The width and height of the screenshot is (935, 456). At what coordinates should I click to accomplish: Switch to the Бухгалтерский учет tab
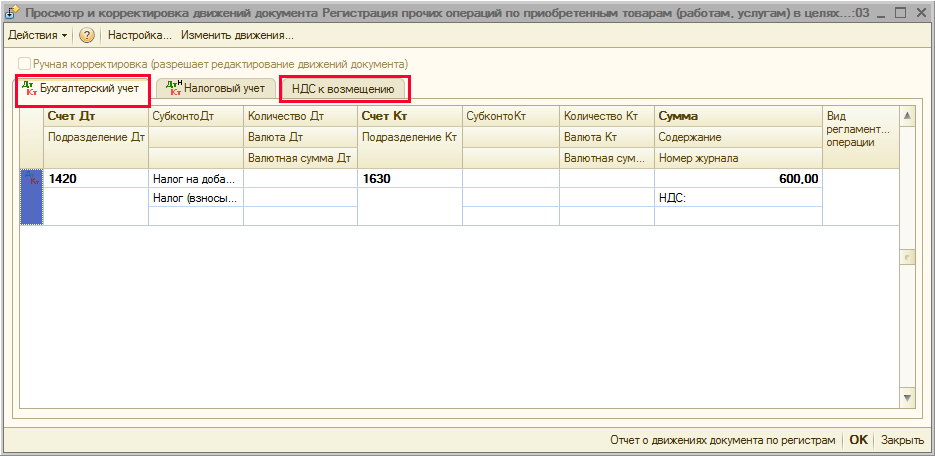pos(83,89)
